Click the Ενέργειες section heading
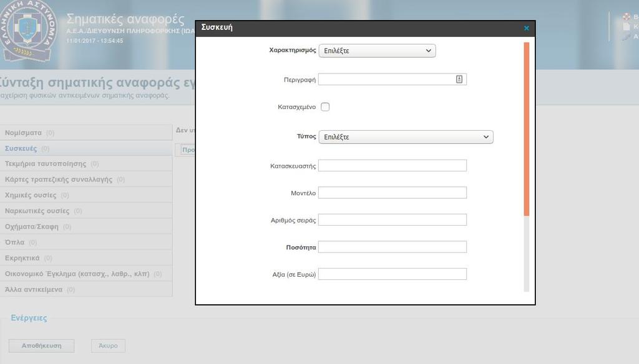 coord(29,318)
